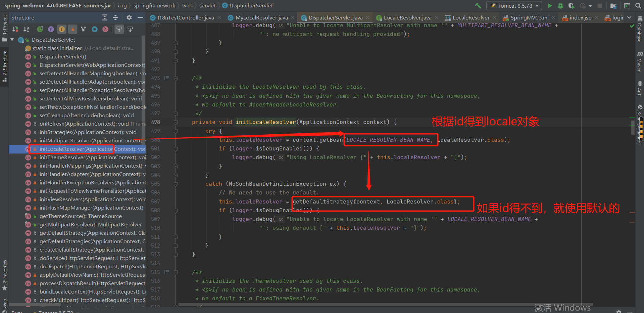This screenshot has width=644, height=313.
Task: Switch to SpringMVC.xml tab
Action: pos(529,17)
